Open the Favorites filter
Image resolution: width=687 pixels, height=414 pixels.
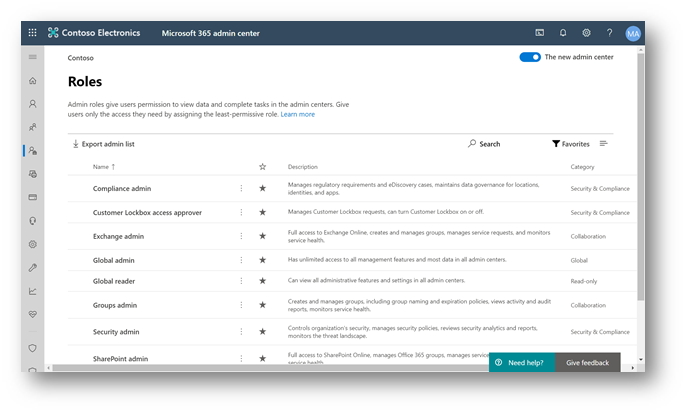click(571, 144)
